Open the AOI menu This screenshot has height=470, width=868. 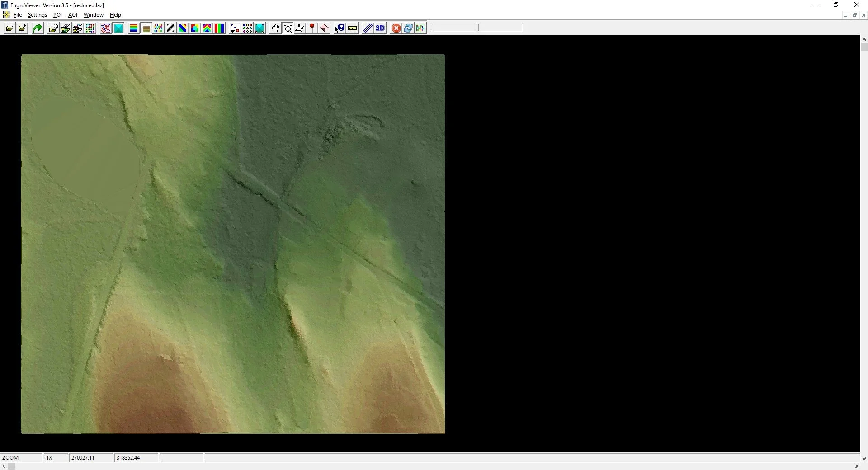click(x=73, y=15)
